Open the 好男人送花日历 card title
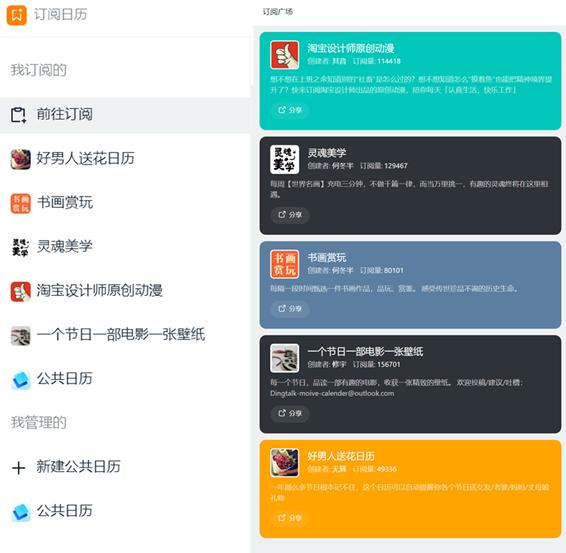This screenshot has width=566, height=553. (341, 456)
